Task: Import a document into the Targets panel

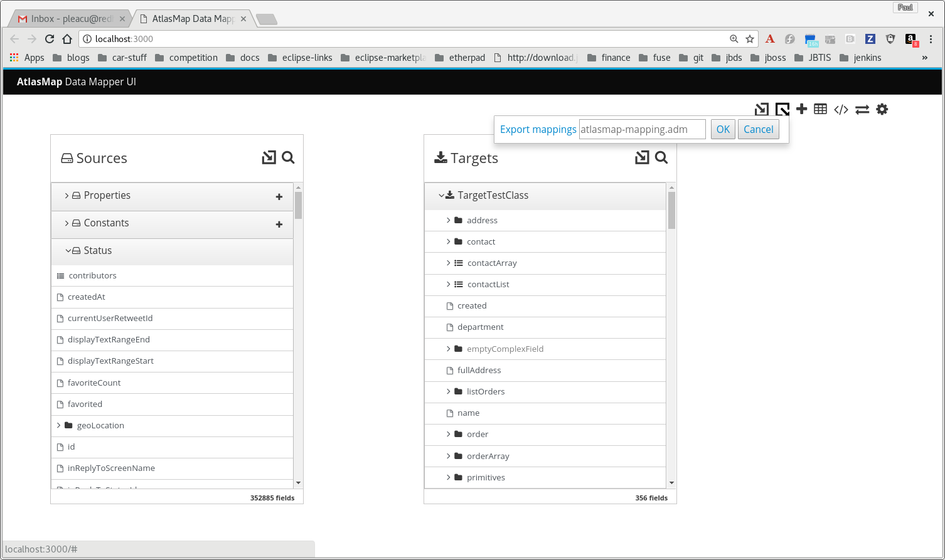Action: (x=641, y=157)
